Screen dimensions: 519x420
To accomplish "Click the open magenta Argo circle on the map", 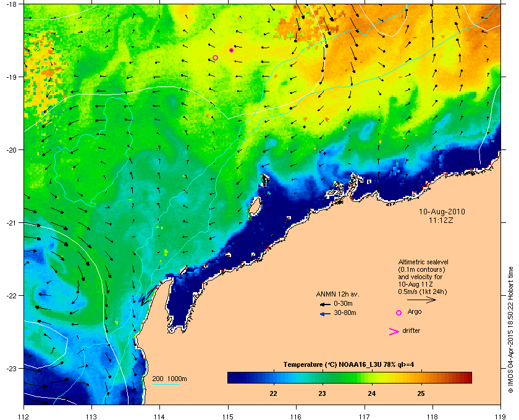I will tap(215, 57).
